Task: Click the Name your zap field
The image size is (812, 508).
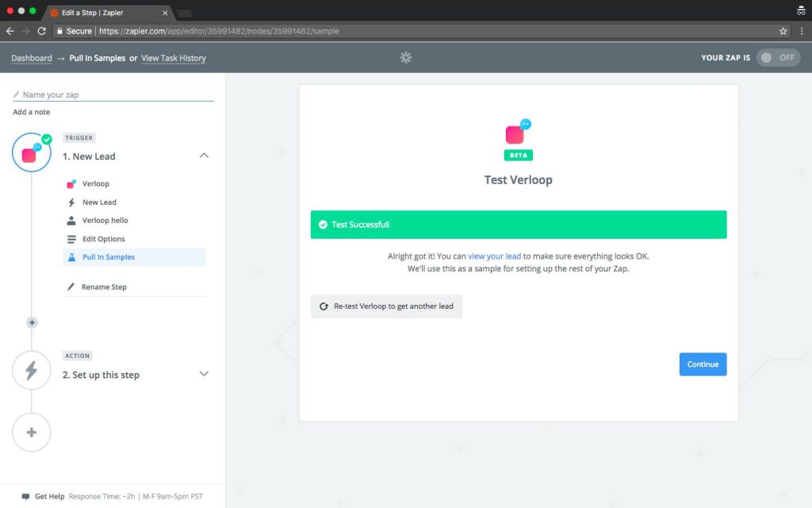Action: [x=113, y=95]
